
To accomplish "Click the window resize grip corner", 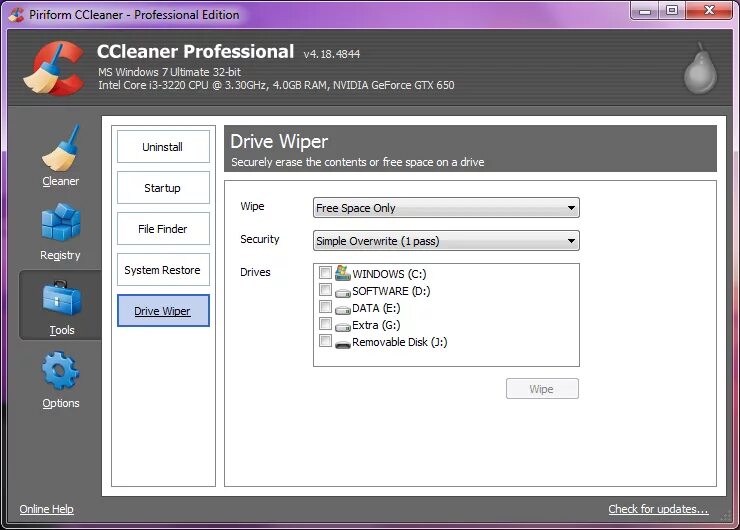I will tap(726, 516).
